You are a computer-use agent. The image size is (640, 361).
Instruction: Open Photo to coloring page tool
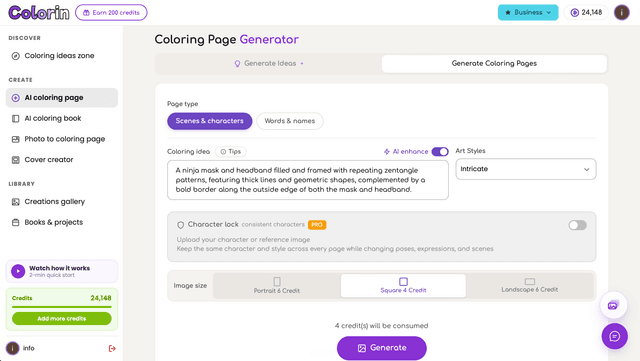pyautogui.click(x=62, y=139)
